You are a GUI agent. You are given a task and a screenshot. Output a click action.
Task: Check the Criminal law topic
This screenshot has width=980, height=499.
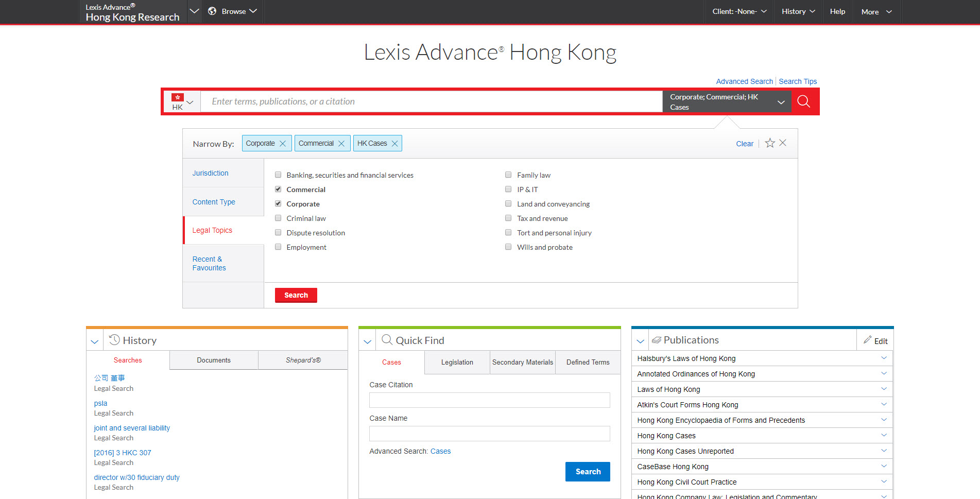[278, 218]
